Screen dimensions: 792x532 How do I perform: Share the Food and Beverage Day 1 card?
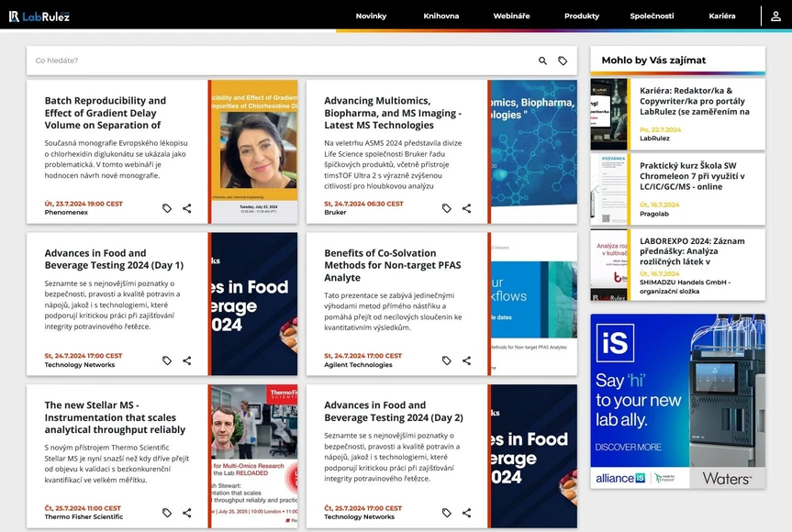(187, 360)
